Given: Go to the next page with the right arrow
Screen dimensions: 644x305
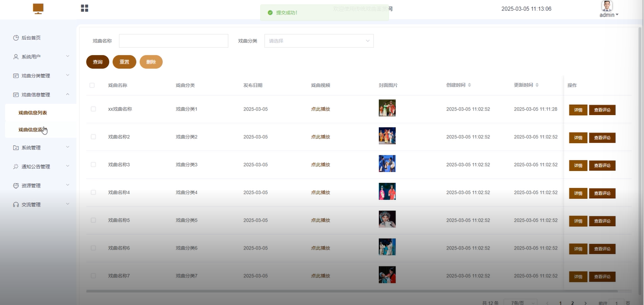Looking at the screenshot, I should [585, 303].
